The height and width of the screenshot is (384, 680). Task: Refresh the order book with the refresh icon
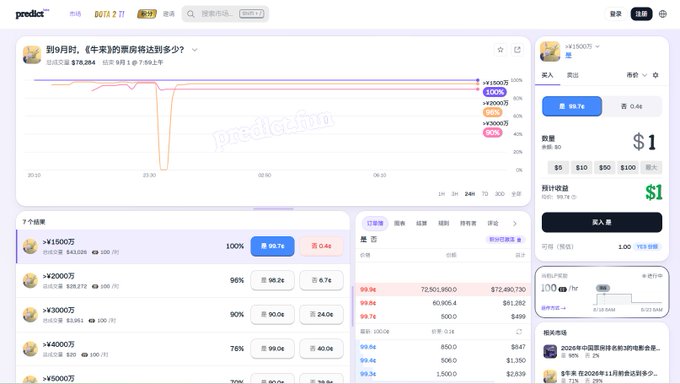coord(519,331)
